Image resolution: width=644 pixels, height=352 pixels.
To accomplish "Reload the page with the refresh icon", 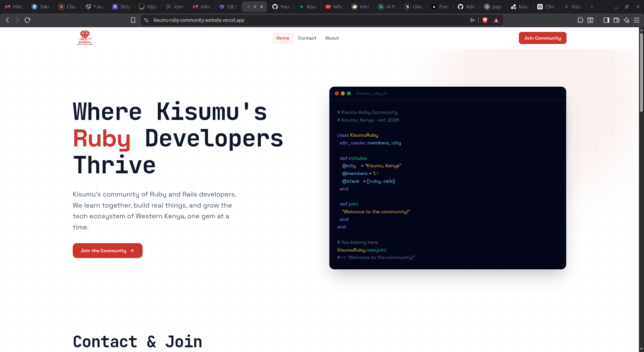I will click(x=27, y=20).
